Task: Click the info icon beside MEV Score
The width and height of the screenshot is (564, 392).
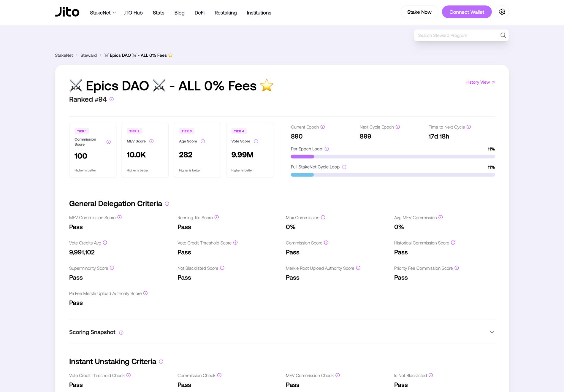Action: tap(151, 141)
